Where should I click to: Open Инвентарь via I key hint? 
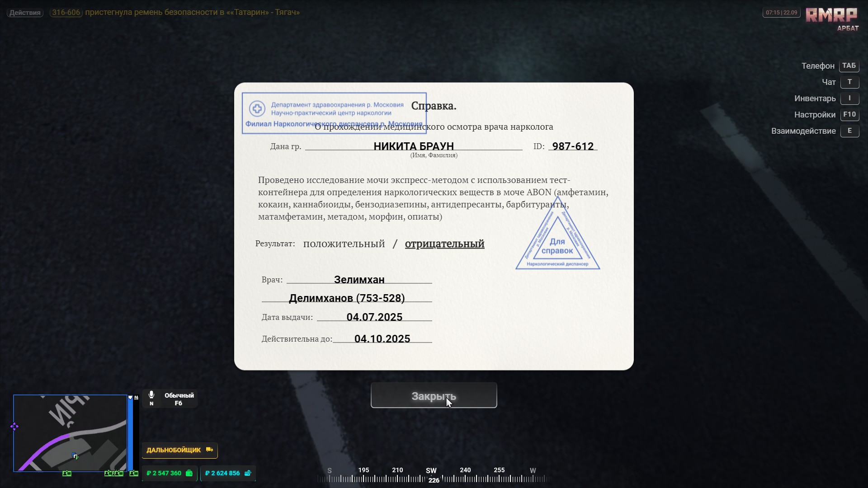click(849, 99)
